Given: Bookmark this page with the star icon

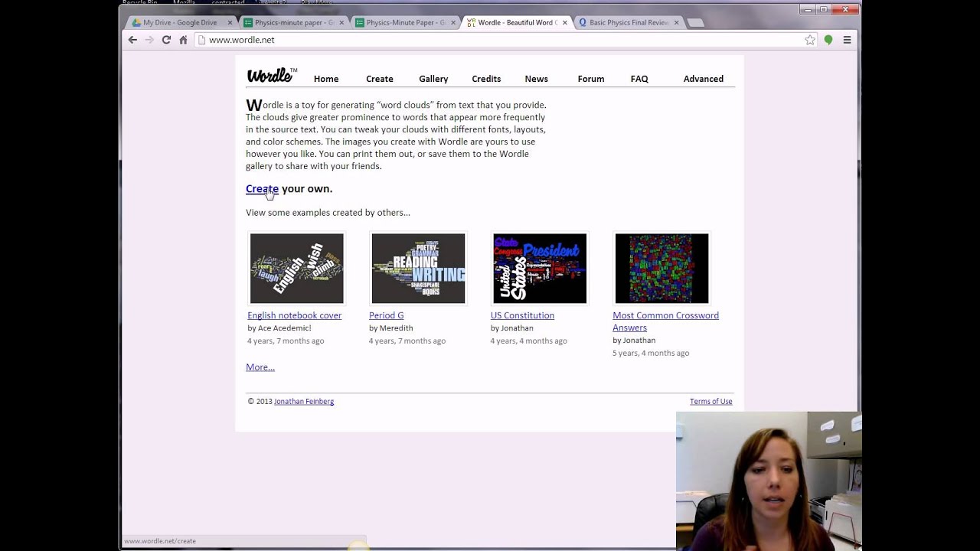Looking at the screenshot, I should [x=810, y=40].
